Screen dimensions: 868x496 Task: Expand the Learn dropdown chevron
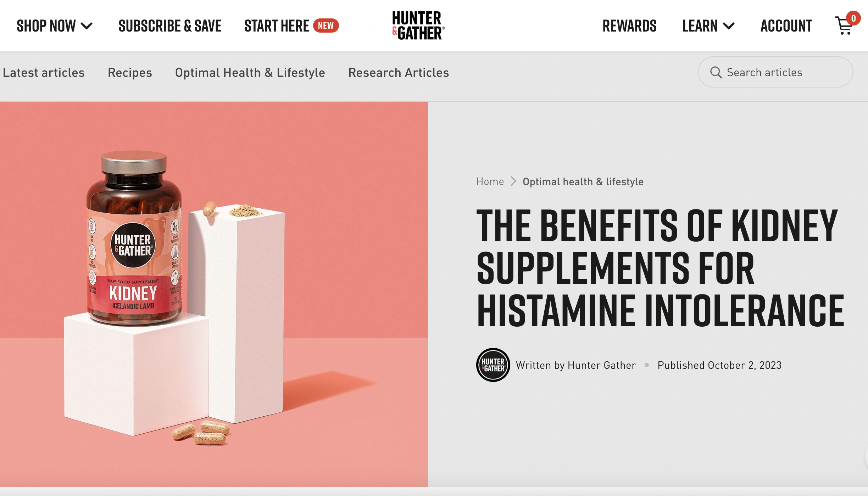click(x=729, y=26)
